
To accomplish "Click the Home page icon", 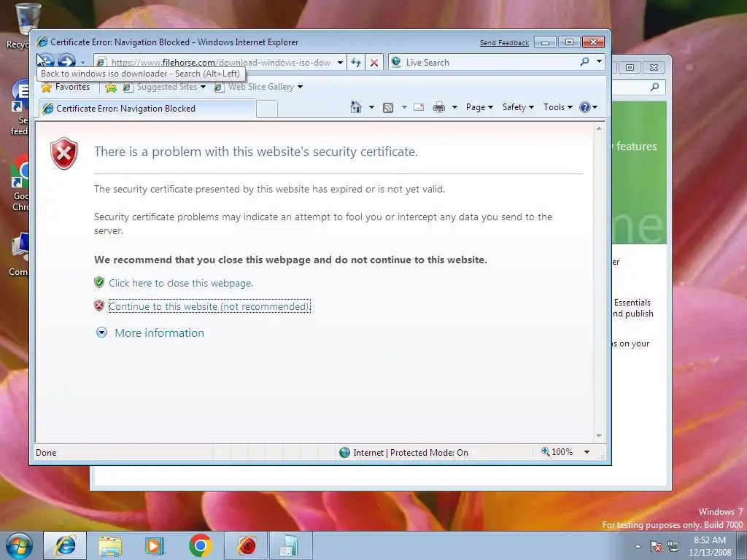I will tap(356, 107).
